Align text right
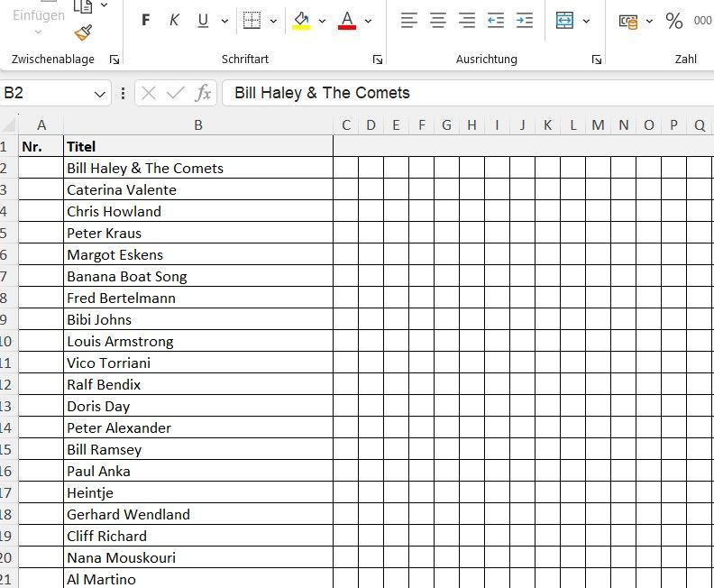The height and width of the screenshot is (588, 714). [467, 21]
